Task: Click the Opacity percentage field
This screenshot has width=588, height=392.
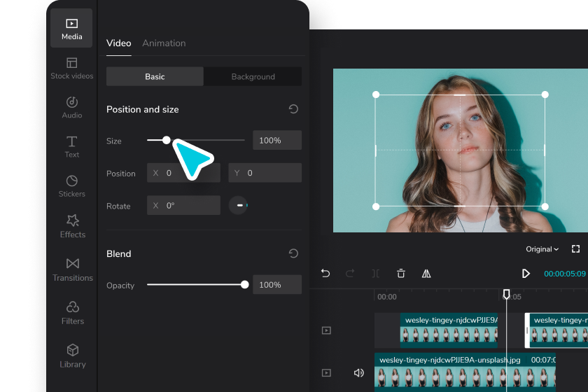Action: (277, 285)
